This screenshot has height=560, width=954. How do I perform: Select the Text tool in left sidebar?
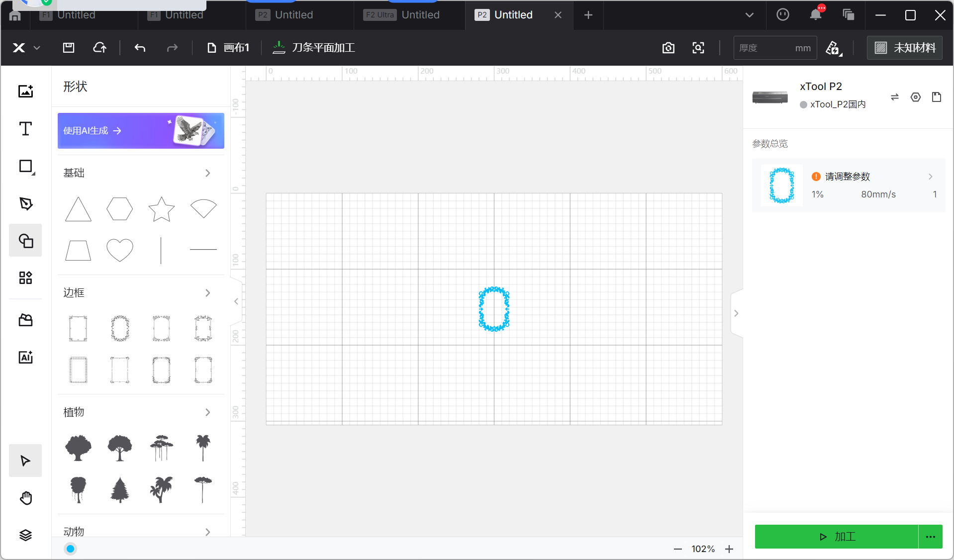coord(25,129)
